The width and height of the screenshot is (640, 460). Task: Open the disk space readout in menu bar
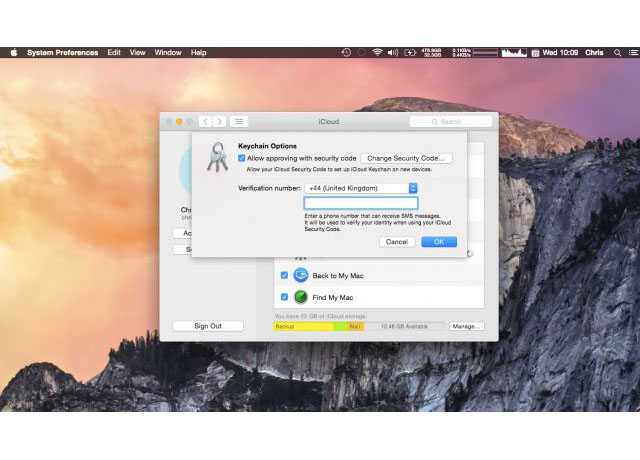431,53
